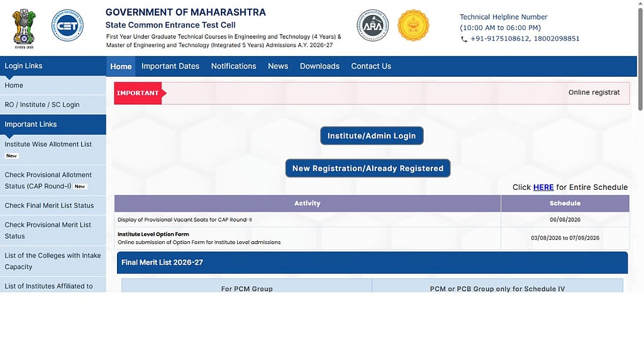Click New Registration/Already Registered button
The image size is (644, 362).
(x=368, y=168)
